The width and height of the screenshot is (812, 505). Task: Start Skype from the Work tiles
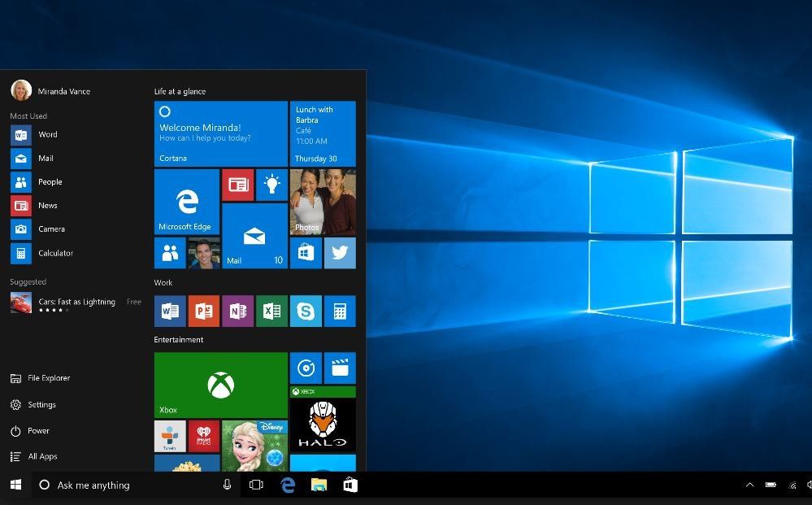[x=306, y=311]
